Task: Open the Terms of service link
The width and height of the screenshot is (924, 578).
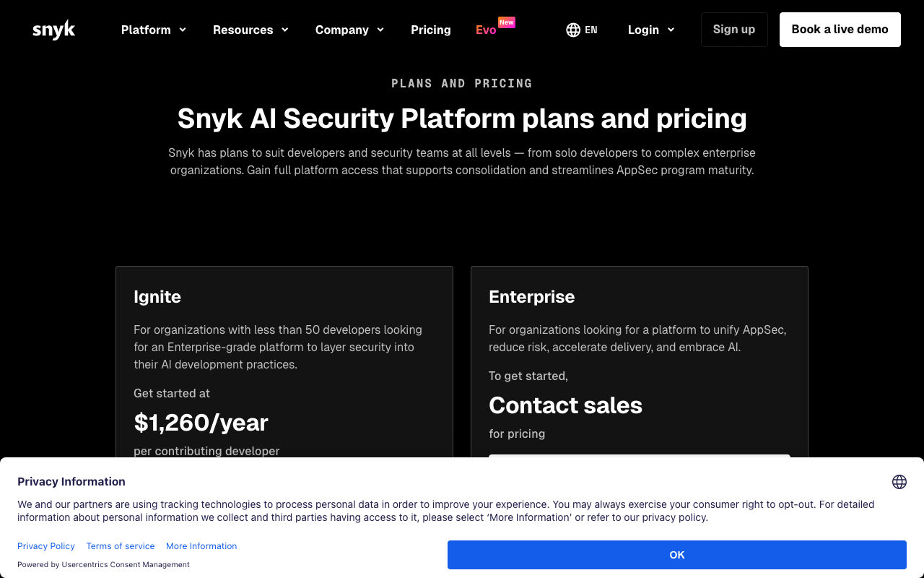Action: pyautogui.click(x=120, y=545)
